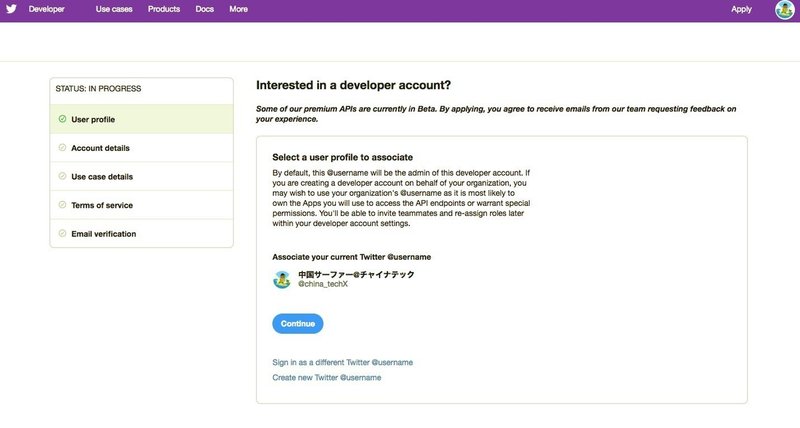Click the blue Continue button
The image size is (800, 428).
[x=297, y=323]
